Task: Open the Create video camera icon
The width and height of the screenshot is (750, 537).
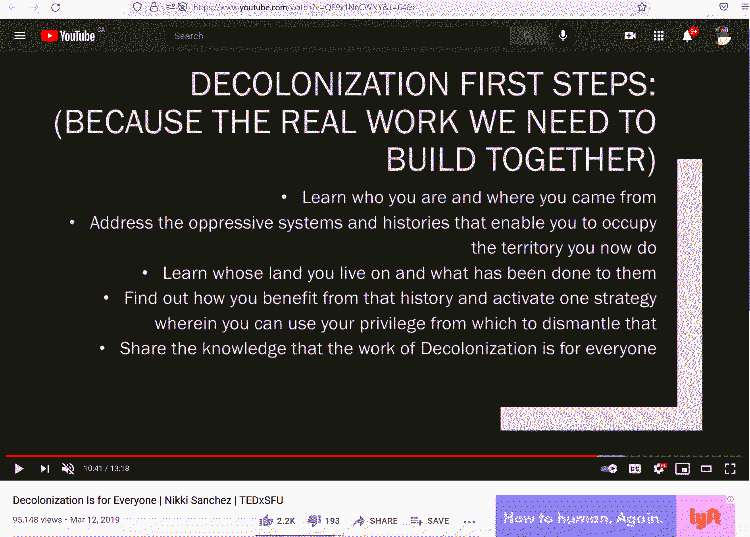Action: pyautogui.click(x=630, y=36)
